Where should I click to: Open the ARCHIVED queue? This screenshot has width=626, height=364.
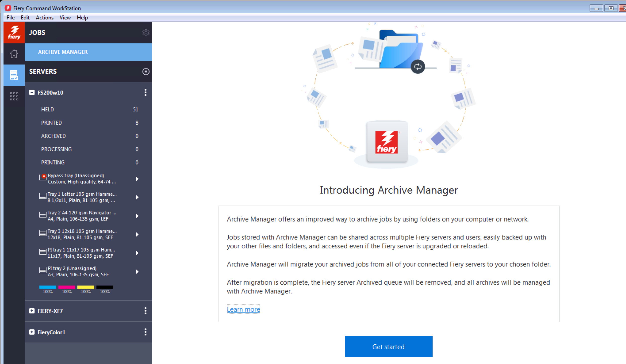point(88,136)
